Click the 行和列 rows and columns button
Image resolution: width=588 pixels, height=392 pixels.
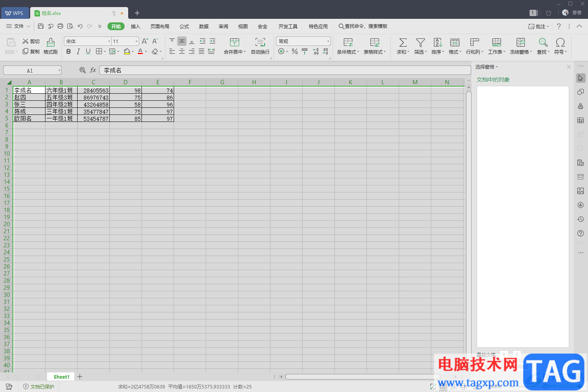pos(474,46)
